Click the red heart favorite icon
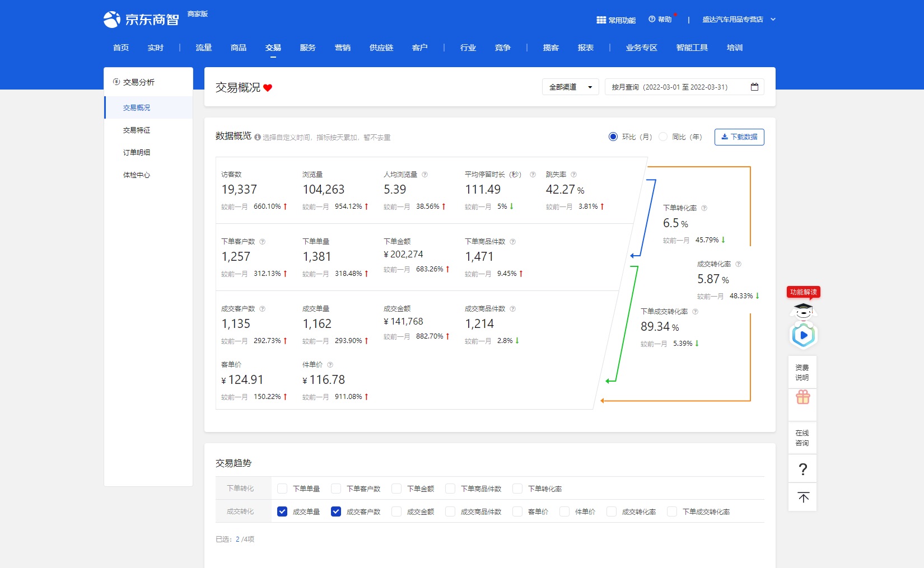Viewport: 924px width, 568px height. (268, 88)
